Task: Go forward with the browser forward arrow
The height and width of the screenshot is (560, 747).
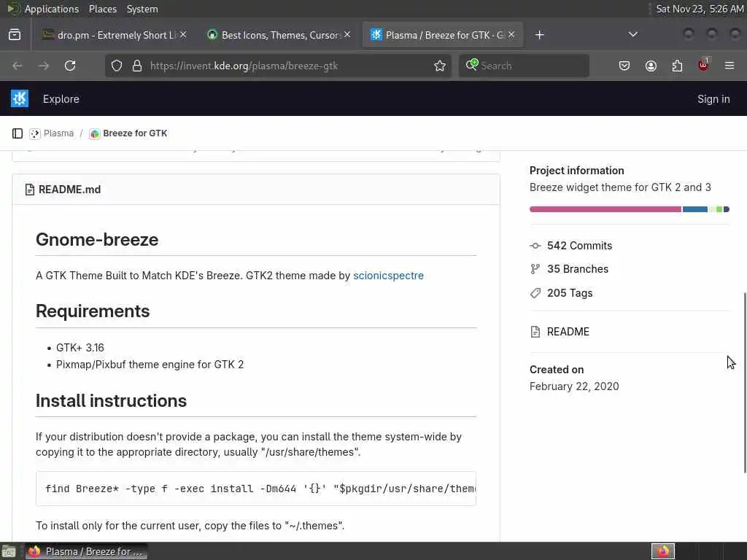Action: tap(43, 66)
